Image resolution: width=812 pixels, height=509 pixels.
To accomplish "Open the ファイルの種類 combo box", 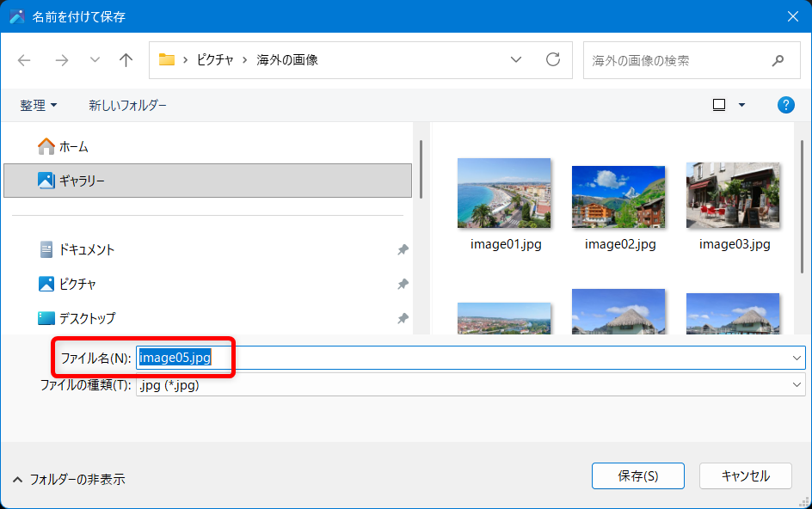I will (471, 384).
